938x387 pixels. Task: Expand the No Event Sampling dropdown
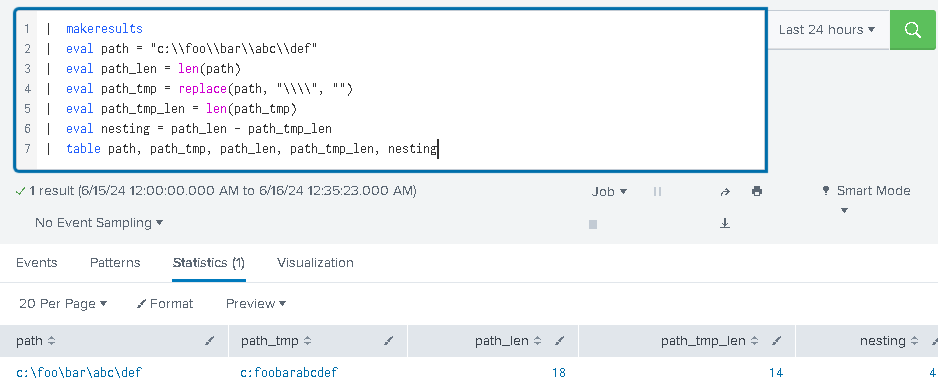click(x=99, y=223)
